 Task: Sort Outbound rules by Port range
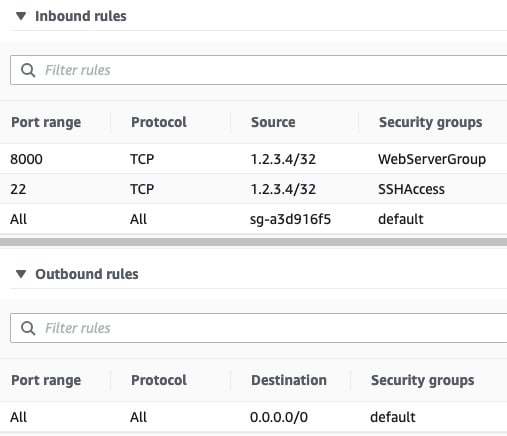46,380
